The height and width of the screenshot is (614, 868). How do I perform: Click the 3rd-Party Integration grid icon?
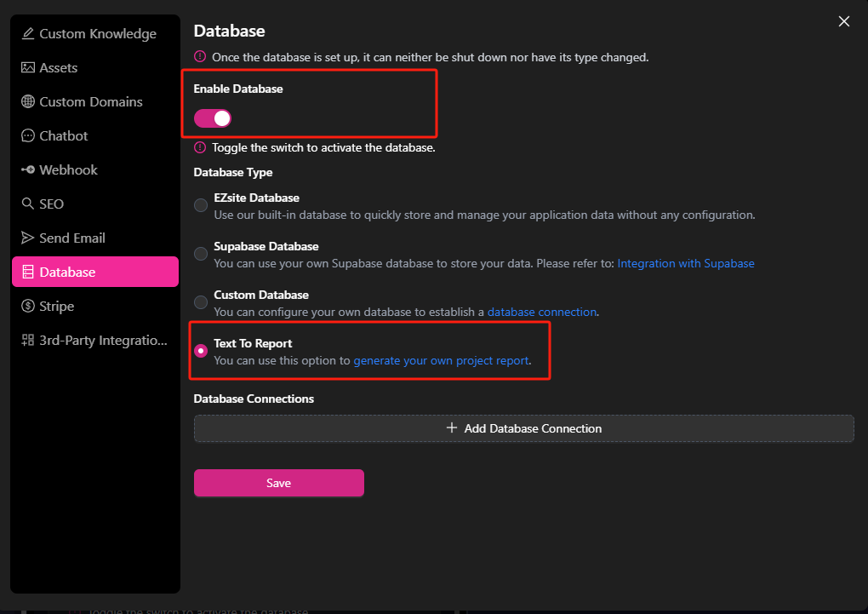pos(28,340)
